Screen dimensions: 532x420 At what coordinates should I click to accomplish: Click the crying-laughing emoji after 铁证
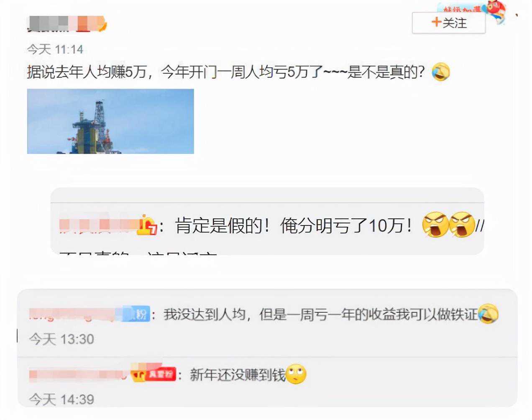click(488, 314)
